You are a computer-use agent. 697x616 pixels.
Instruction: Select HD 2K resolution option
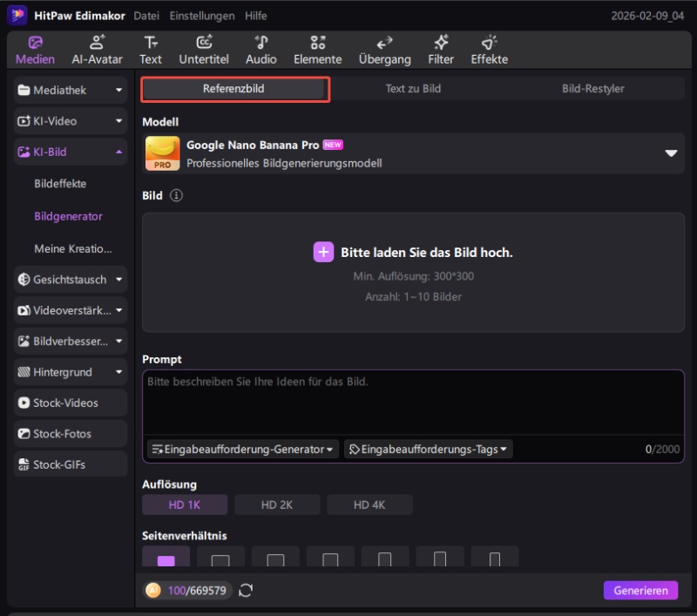277,504
